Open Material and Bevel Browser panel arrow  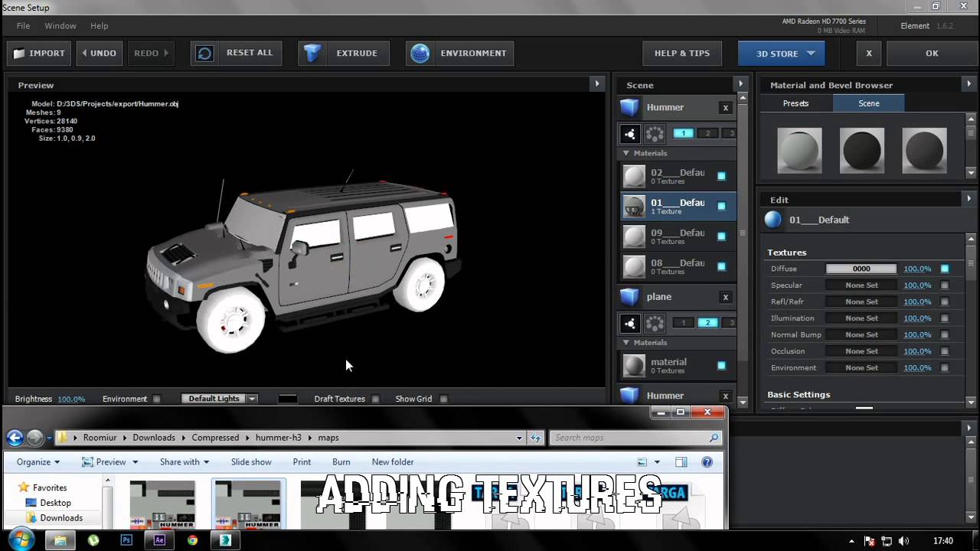(969, 83)
